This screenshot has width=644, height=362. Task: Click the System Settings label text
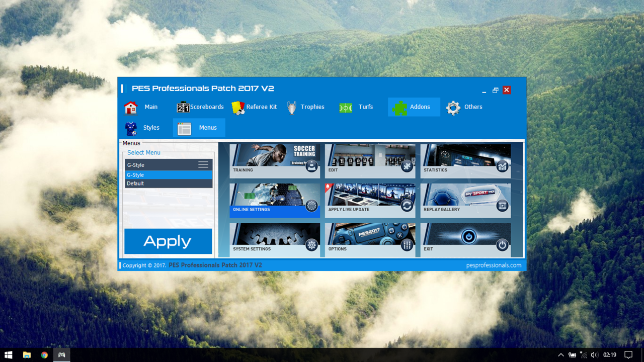(x=252, y=249)
